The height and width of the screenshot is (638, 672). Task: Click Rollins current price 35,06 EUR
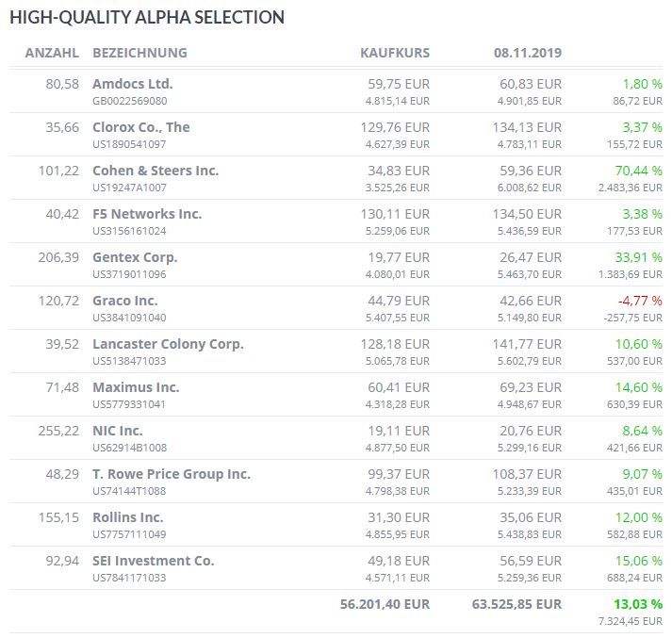(531, 517)
